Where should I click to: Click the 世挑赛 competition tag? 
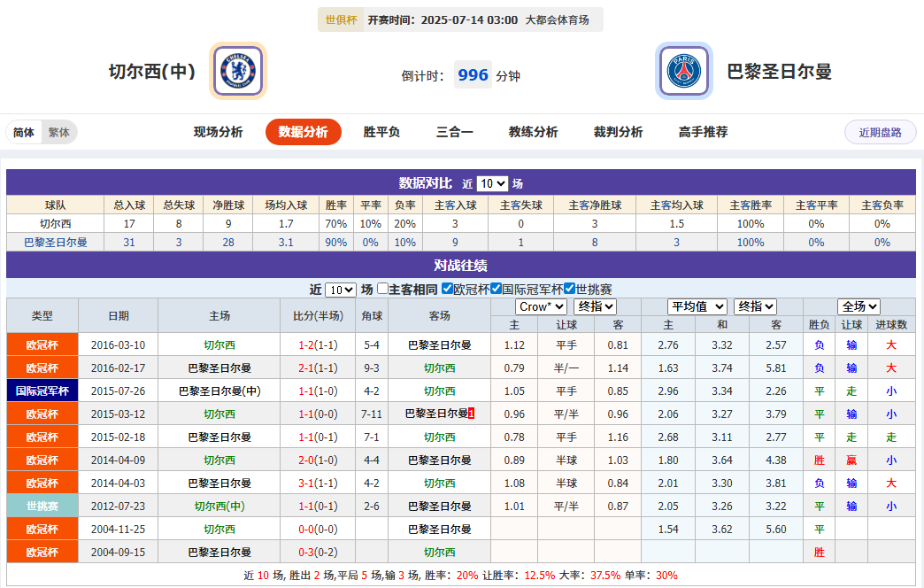pyautogui.click(x=42, y=506)
